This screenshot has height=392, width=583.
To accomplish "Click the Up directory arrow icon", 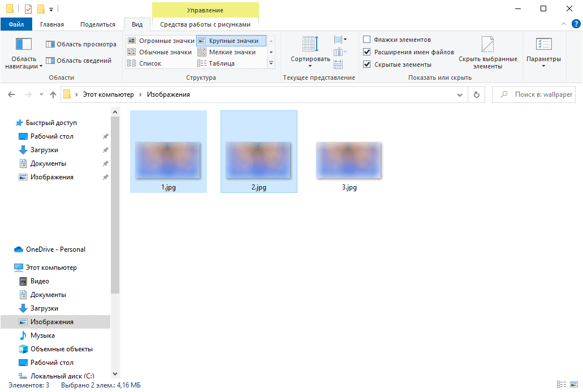I will coord(53,95).
